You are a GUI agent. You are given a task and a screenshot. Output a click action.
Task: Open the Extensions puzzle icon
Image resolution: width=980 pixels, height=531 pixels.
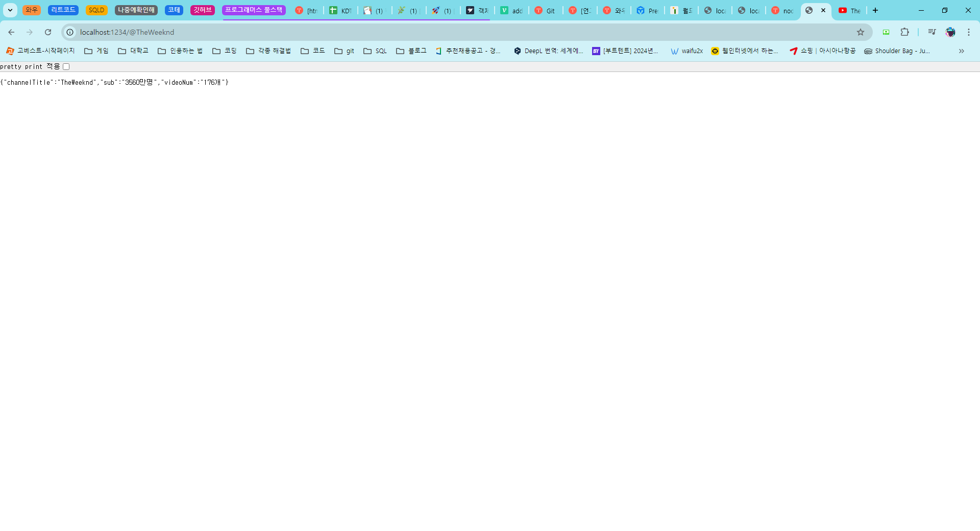904,32
